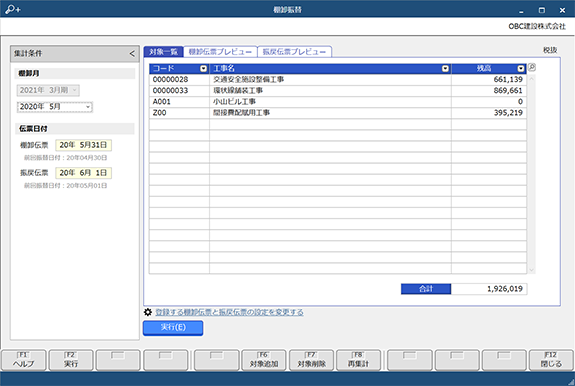575x386 pixels.
Task: Select row with code 00000028
Action: pyautogui.click(x=338, y=80)
